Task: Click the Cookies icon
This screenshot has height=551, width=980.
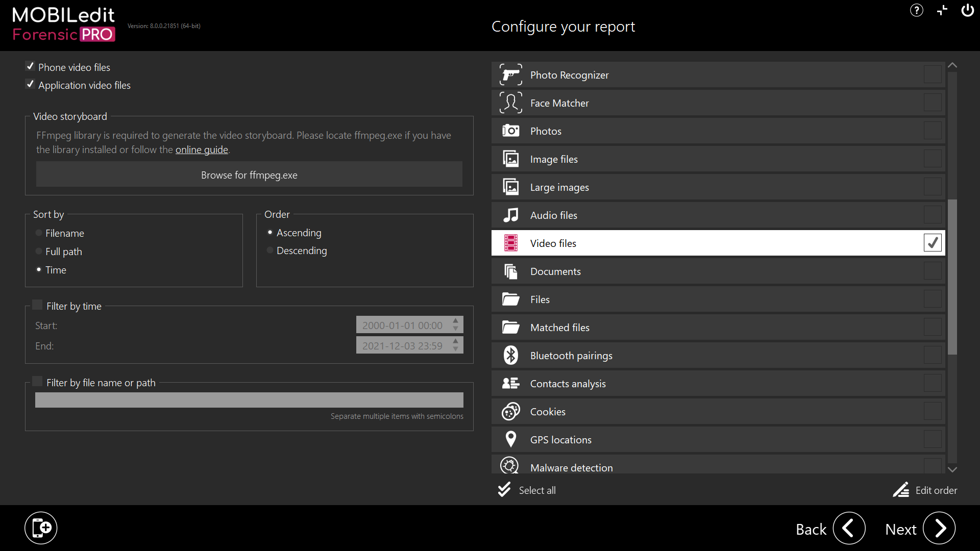Action: 510,411
